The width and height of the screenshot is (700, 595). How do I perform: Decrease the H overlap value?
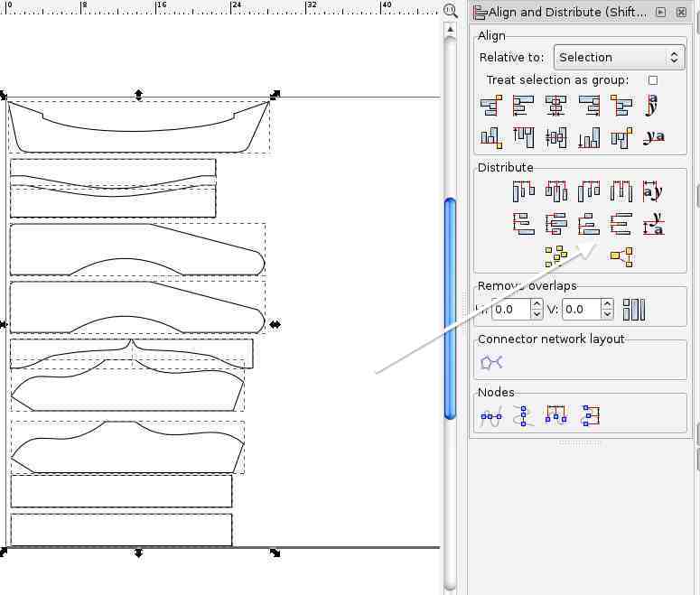pyautogui.click(x=537, y=314)
